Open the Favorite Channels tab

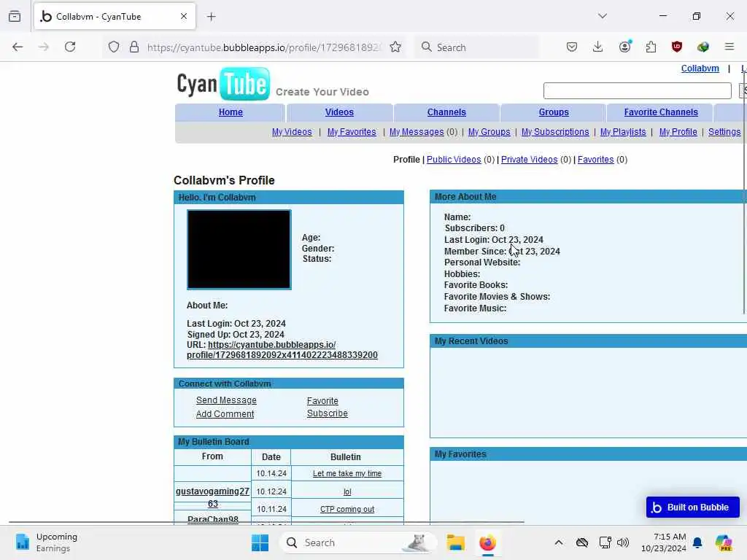pyautogui.click(x=661, y=112)
